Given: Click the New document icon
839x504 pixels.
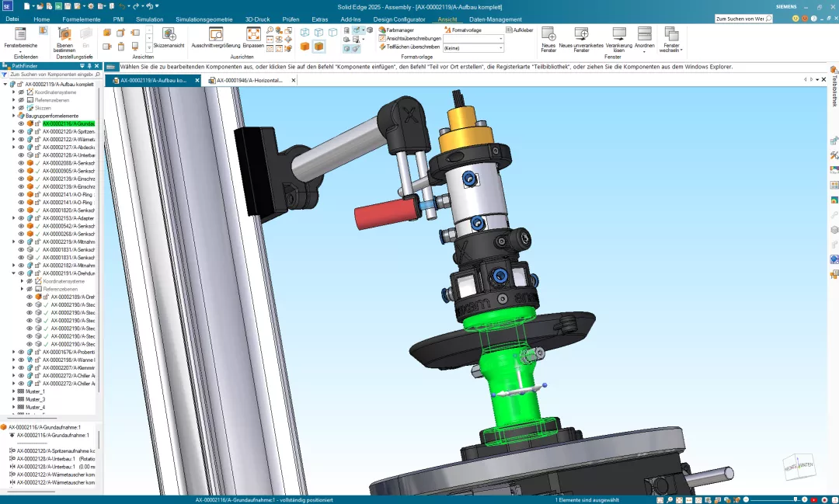Looking at the screenshot, I should click(x=26, y=6).
